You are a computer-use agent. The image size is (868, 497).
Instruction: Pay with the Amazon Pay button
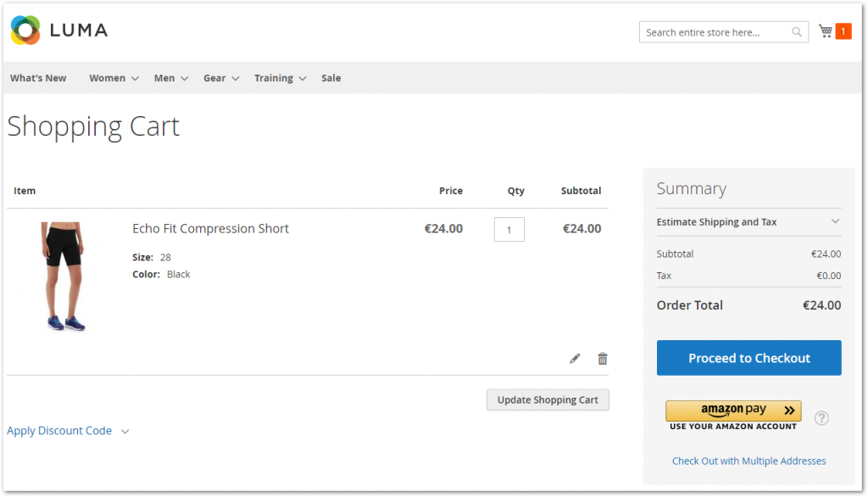pos(733,411)
